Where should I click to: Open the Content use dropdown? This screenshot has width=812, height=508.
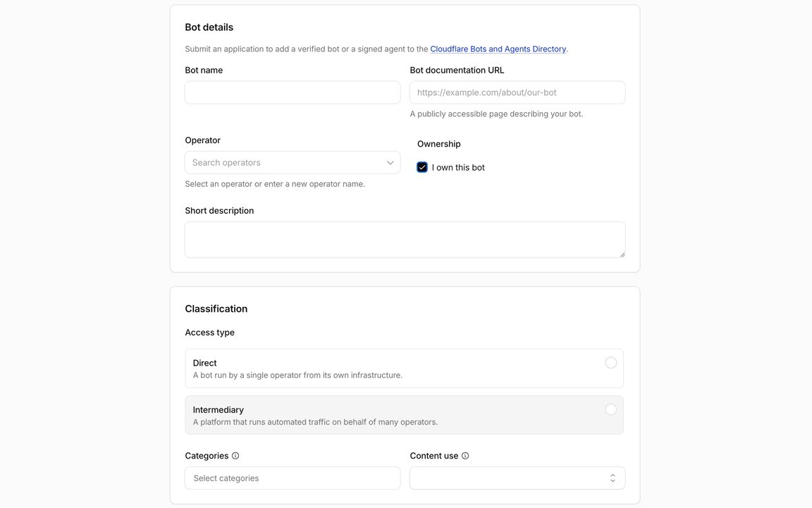517,478
